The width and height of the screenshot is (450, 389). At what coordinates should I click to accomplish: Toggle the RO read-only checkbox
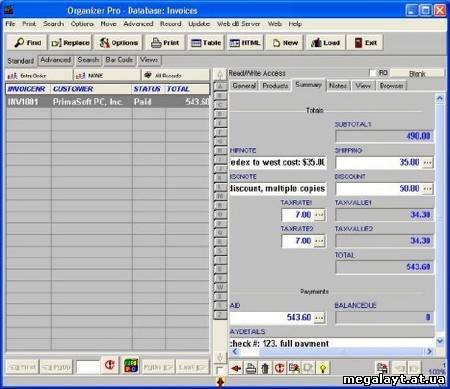373,73
